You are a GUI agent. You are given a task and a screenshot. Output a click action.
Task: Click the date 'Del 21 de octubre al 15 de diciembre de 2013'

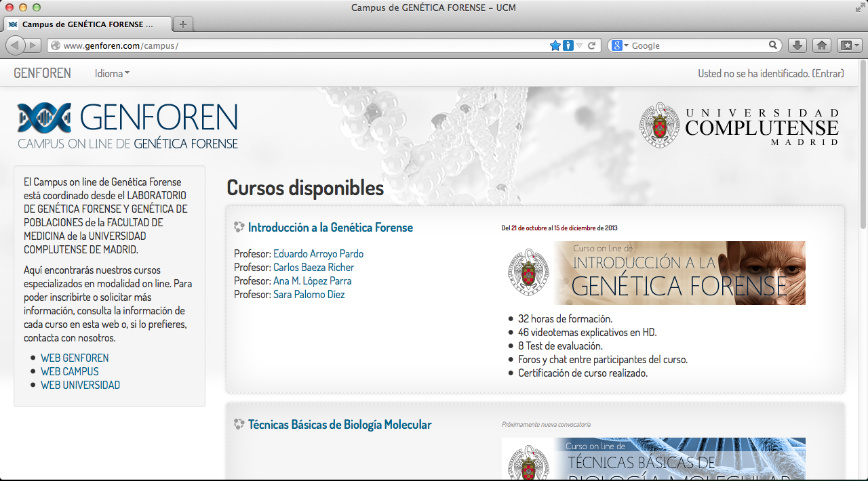tap(559, 228)
